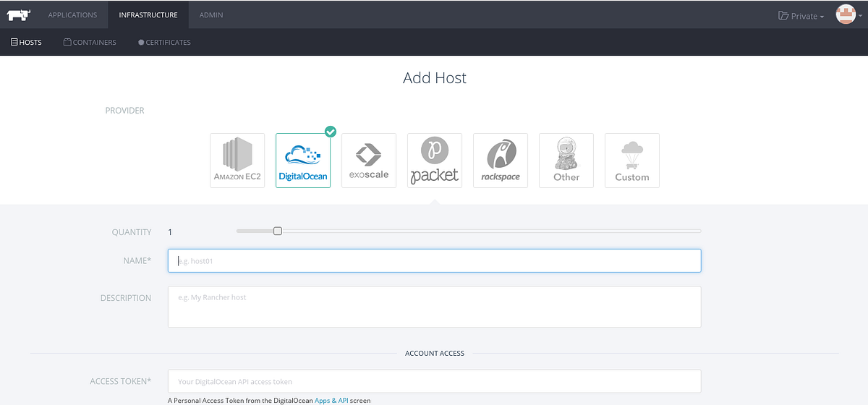Select the Amazon EC2 provider

point(237,161)
